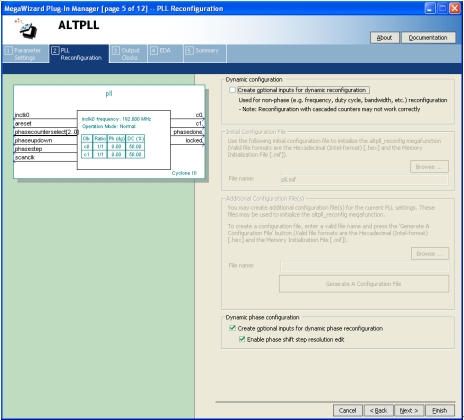The image size is (464, 420).
Task: Open the Output Clocks tab
Action: pyautogui.click(x=128, y=54)
